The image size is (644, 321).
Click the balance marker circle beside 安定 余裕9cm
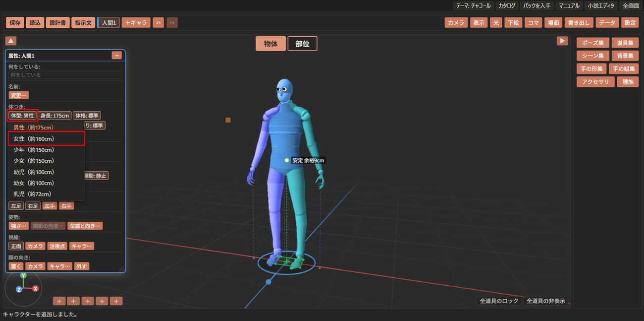(287, 160)
